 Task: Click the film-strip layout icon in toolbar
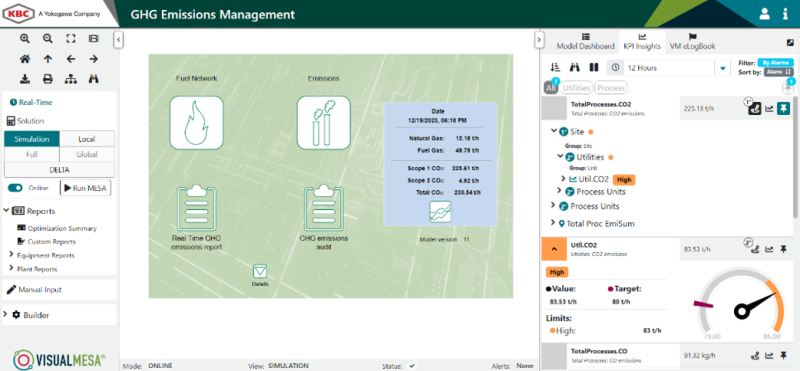(x=93, y=39)
